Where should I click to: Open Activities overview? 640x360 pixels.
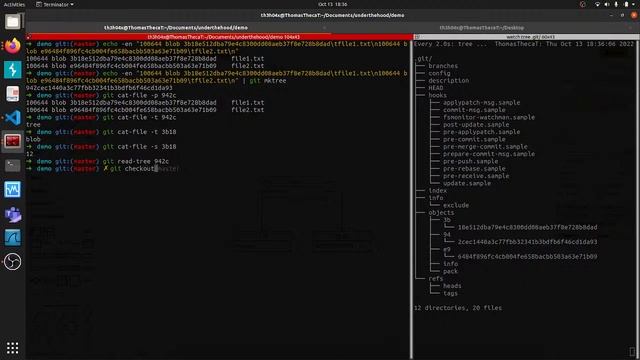(x=14, y=4)
